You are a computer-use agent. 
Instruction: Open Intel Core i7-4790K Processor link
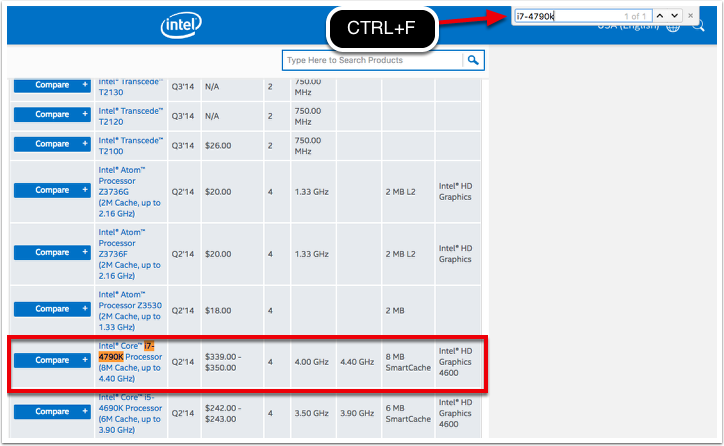tap(130, 362)
